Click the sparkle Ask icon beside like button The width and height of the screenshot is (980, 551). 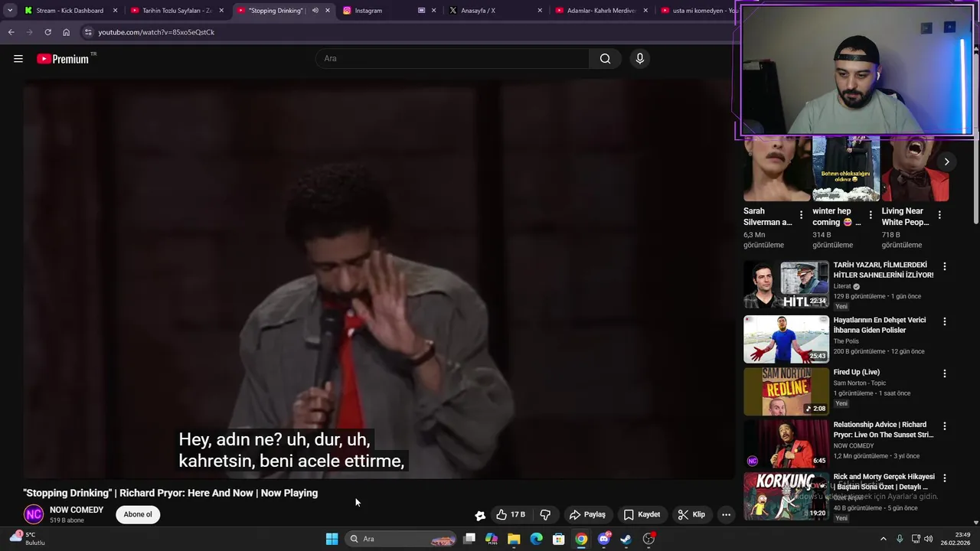click(480, 515)
